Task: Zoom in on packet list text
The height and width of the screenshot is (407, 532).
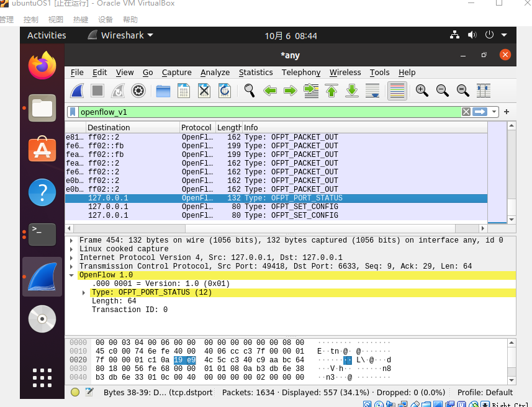Action: [422, 91]
